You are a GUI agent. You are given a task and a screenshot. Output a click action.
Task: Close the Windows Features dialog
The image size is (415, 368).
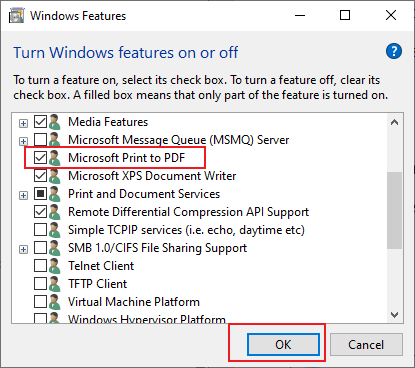[x=391, y=15]
